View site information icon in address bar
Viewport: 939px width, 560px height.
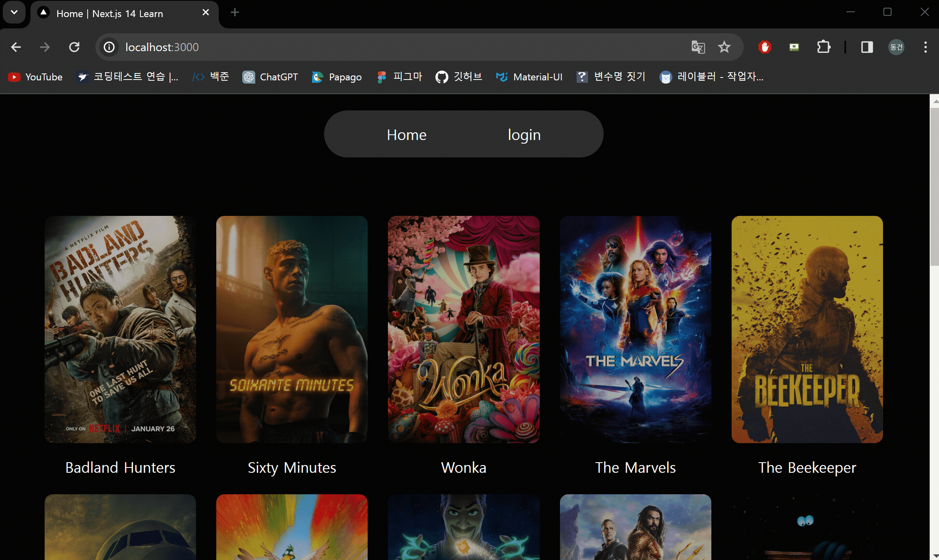[109, 47]
